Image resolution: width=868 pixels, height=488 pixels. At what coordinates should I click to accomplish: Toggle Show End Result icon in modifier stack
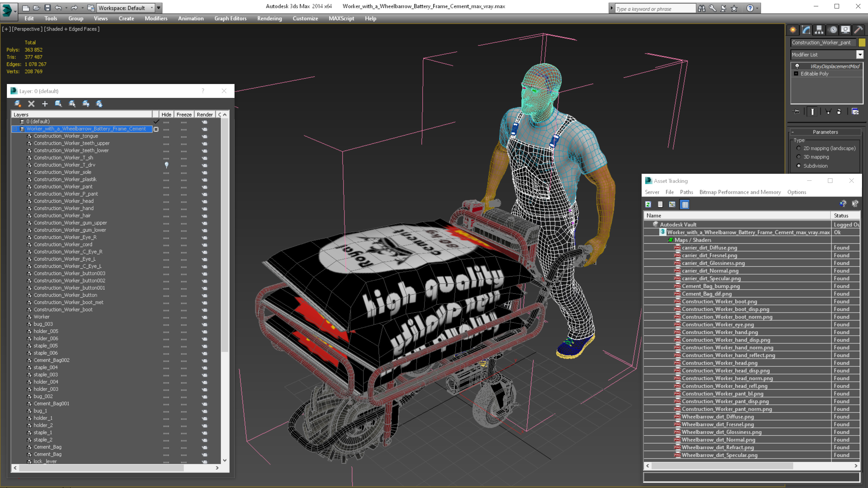click(x=813, y=111)
